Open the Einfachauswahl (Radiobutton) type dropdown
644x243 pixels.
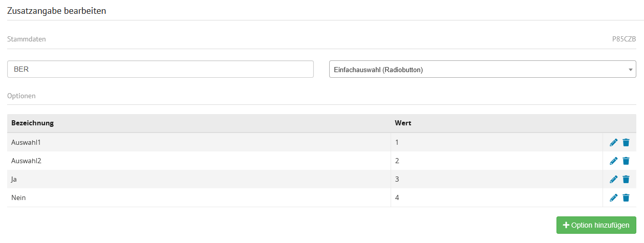(482, 70)
